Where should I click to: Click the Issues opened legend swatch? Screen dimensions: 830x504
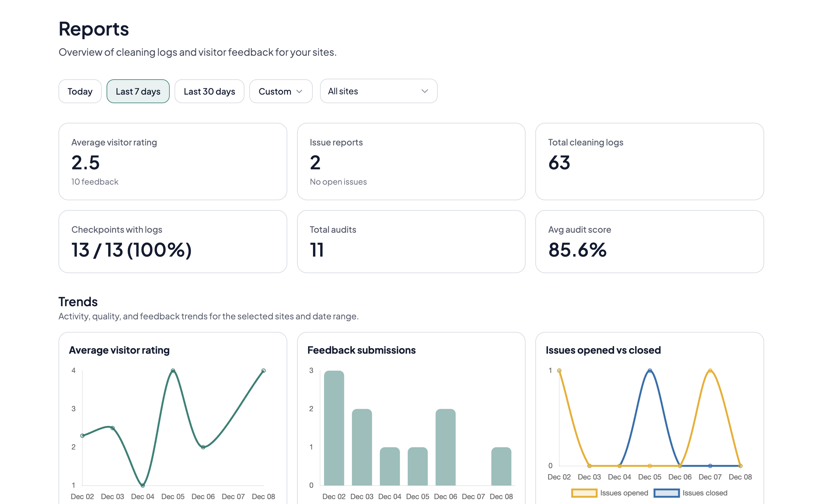click(584, 493)
